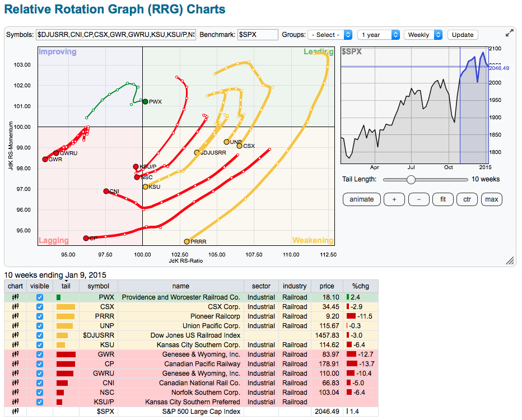
Task: Open the chart icon for PRRR row
Action: click(15, 316)
